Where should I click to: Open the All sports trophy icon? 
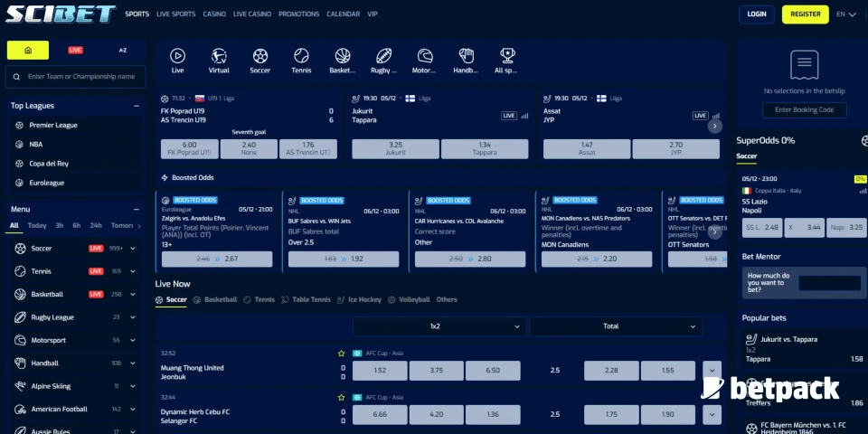click(507, 55)
